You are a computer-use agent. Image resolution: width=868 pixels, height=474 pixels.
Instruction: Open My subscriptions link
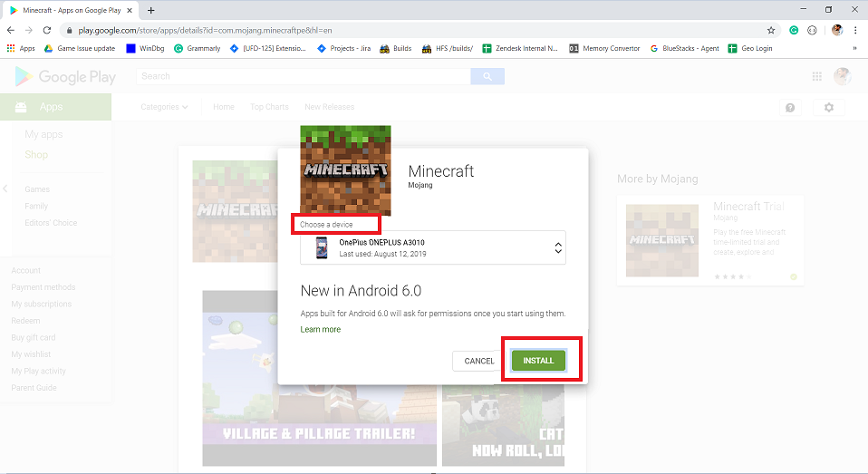pyautogui.click(x=42, y=304)
